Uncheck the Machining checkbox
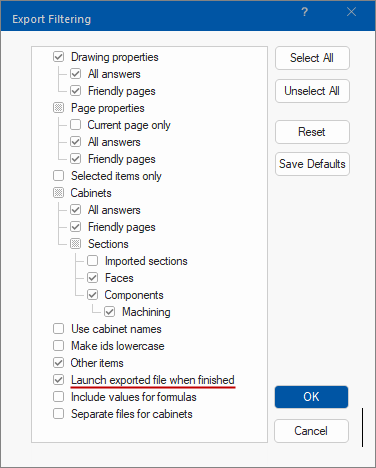Image resolution: width=376 pixels, height=468 pixels. (110, 312)
